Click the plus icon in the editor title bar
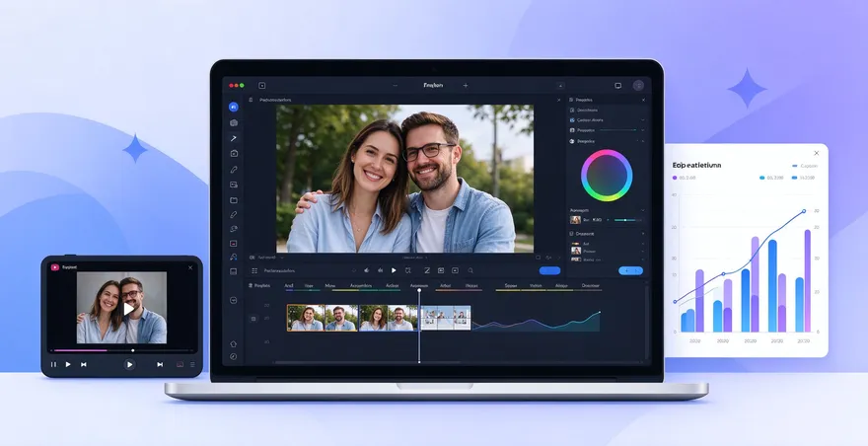 (x=466, y=85)
